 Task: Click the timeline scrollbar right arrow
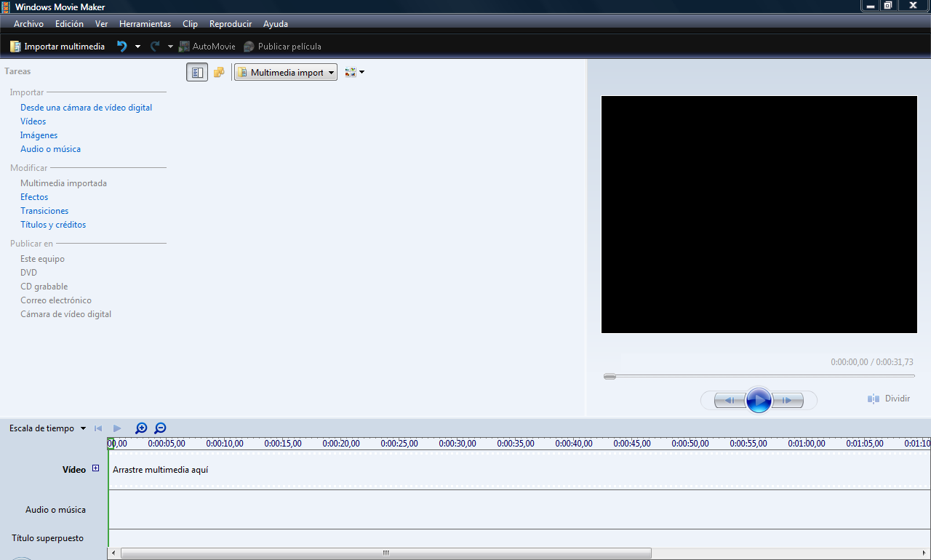925,553
